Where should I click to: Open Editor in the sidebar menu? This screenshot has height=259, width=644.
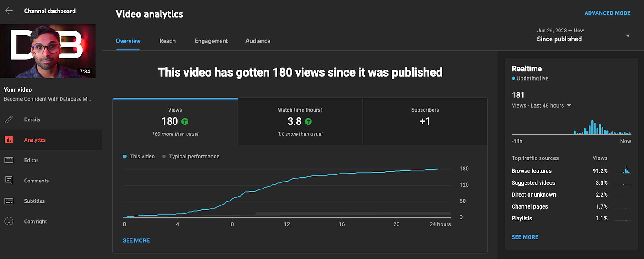point(51,160)
